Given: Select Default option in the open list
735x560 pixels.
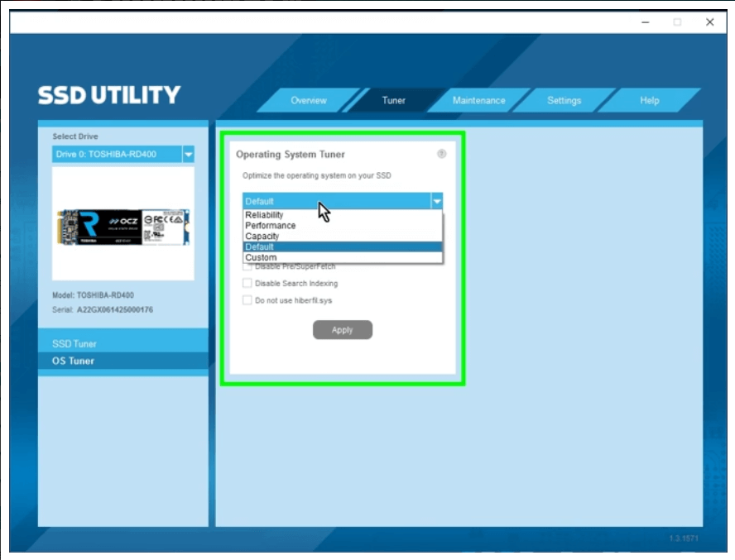Looking at the screenshot, I should coord(342,247).
